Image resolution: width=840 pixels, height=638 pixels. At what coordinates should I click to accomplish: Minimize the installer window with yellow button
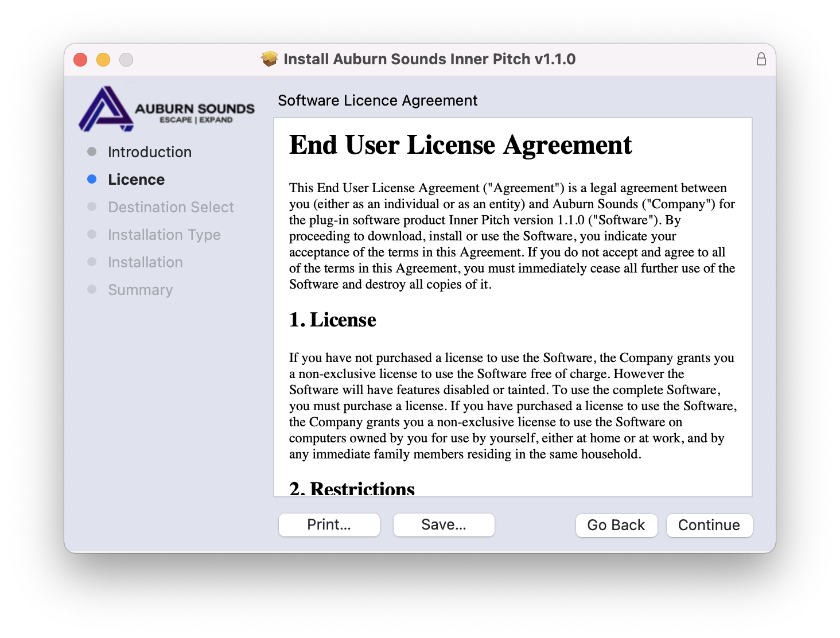tap(103, 60)
